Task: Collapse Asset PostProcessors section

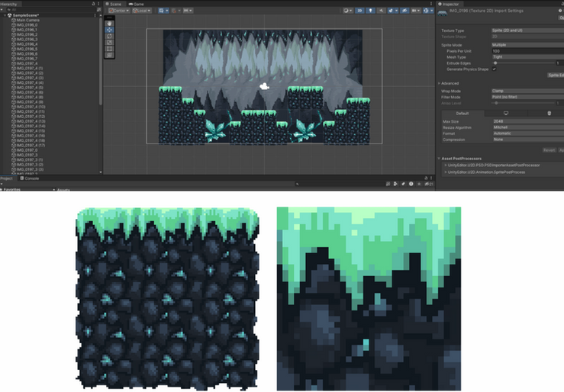Action: (x=439, y=159)
